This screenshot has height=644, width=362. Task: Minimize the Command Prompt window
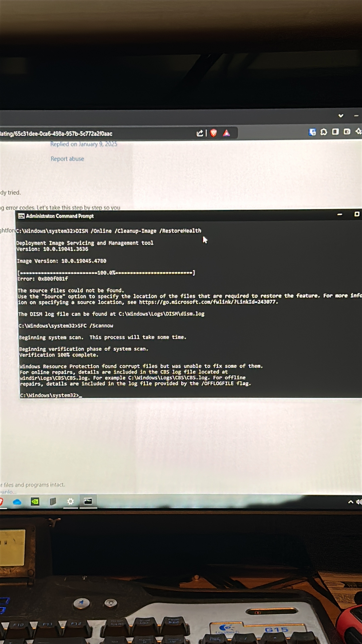point(340,214)
